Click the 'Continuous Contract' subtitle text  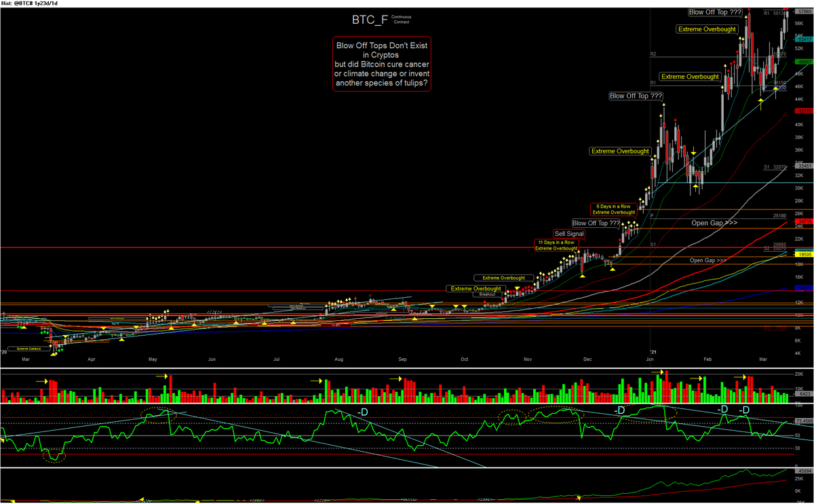(x=402, y=19)
